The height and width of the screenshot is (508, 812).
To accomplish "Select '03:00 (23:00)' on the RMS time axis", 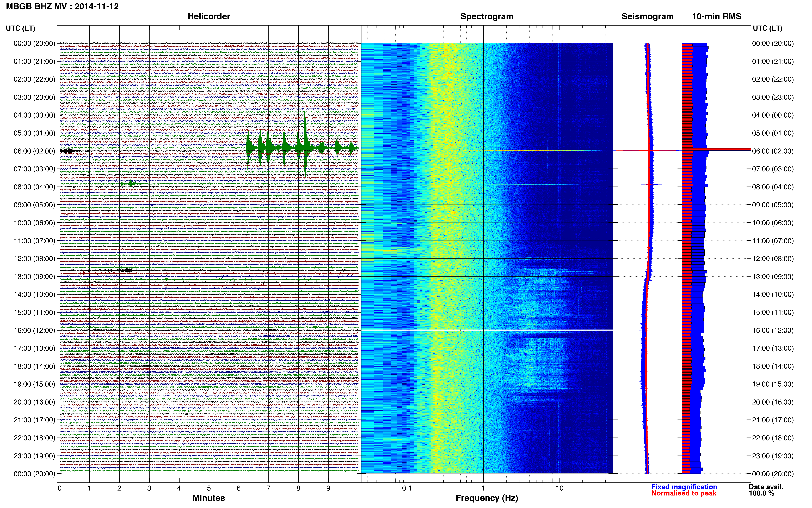I will (773, 97).
